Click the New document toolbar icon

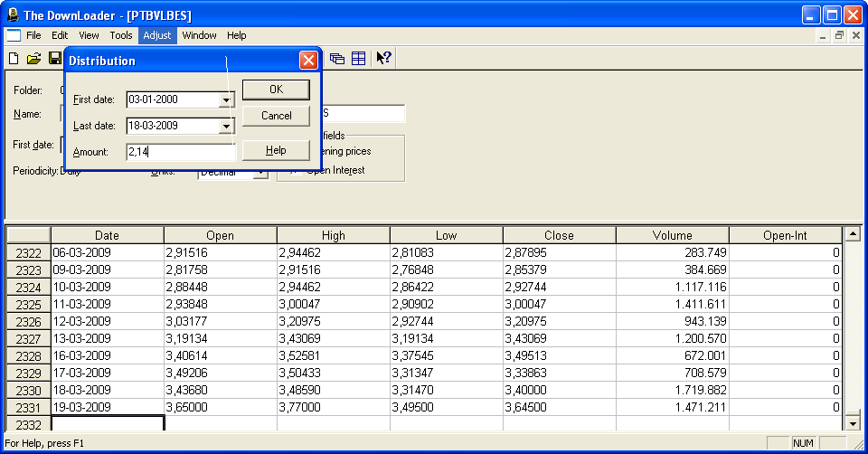click(x=14, y=58)
